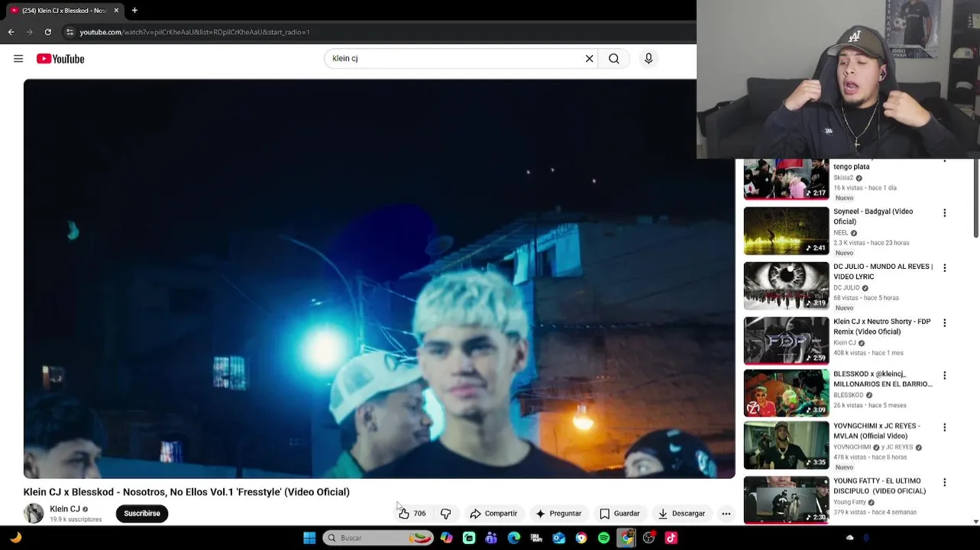This screenshot has width=980, height=550.
Task: Reload the page with refresh icon
Action: 47,32
